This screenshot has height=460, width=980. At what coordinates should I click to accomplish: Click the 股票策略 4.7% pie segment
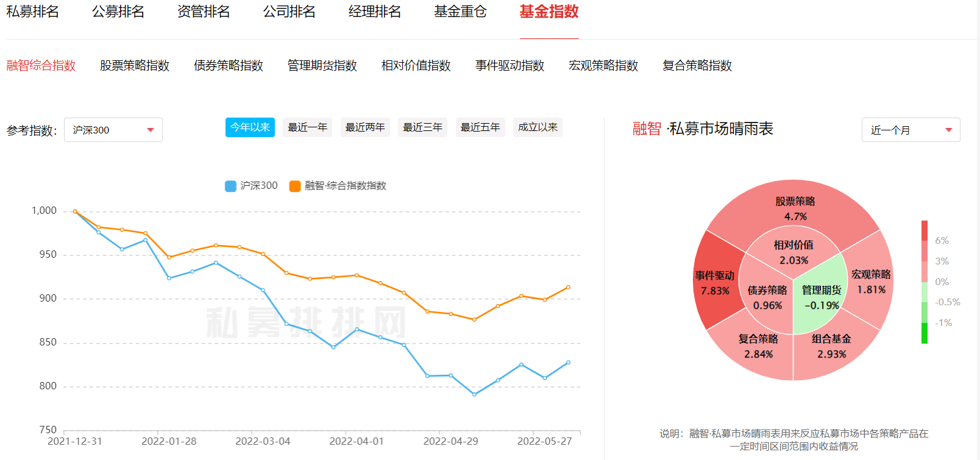coord(795,208)
